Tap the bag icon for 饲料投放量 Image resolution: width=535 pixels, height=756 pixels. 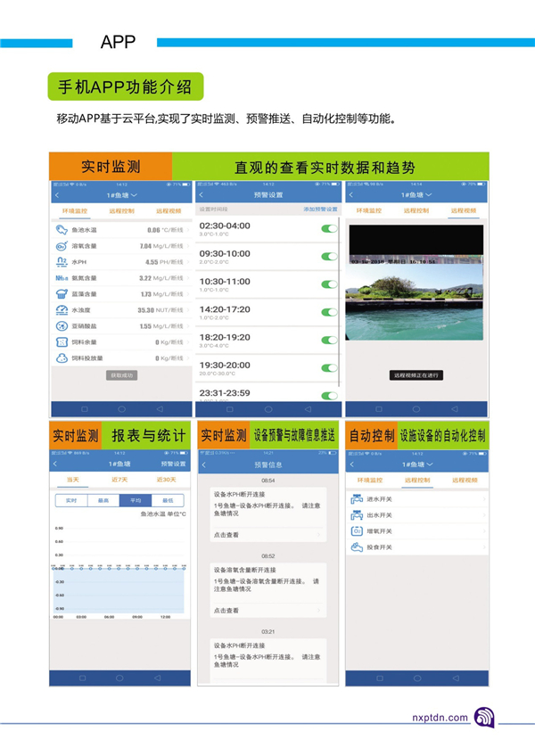click(62, 358)
